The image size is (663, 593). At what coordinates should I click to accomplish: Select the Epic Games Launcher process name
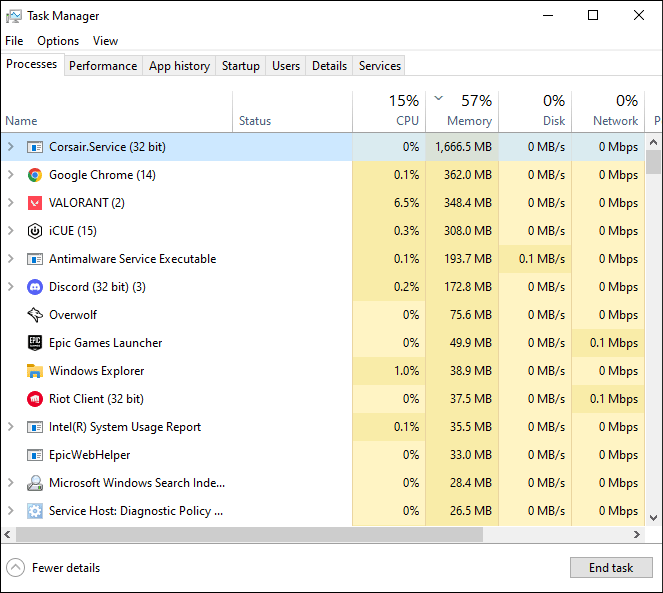pos(105,343)
